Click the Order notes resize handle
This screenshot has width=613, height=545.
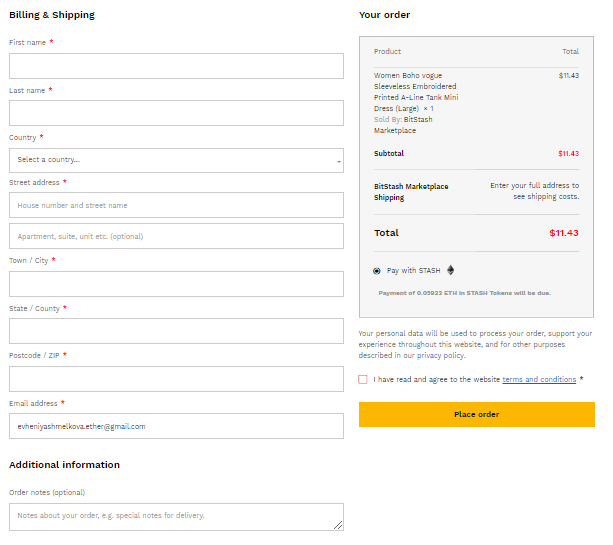[338, 525]
